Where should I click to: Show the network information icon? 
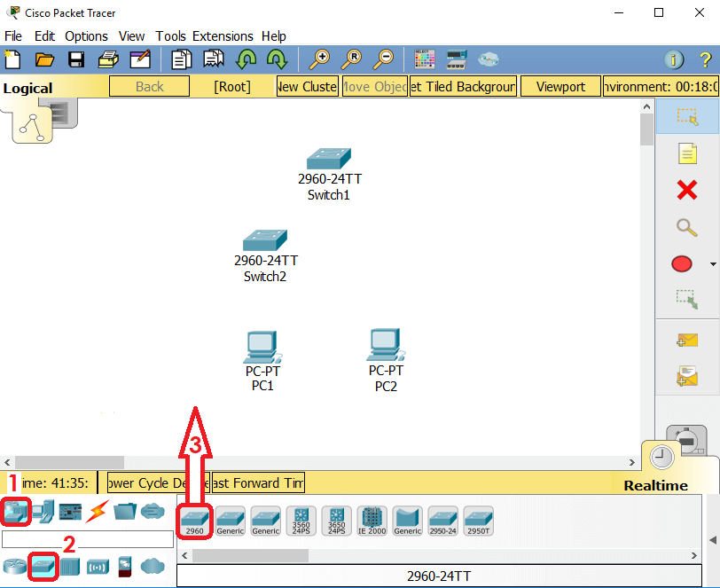(x=674, y=59)
